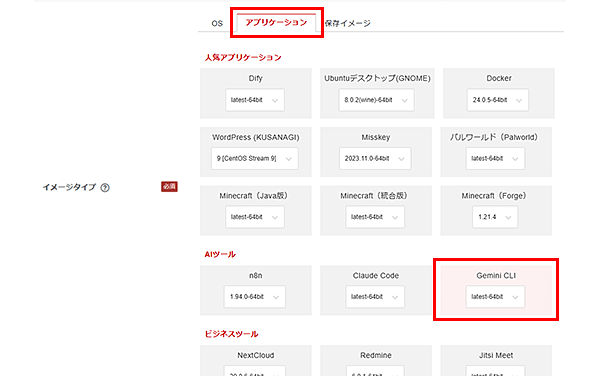Screen dimensions: 600x376
Task: Open the 保存イメージ tab
Action: click(347, 23)
